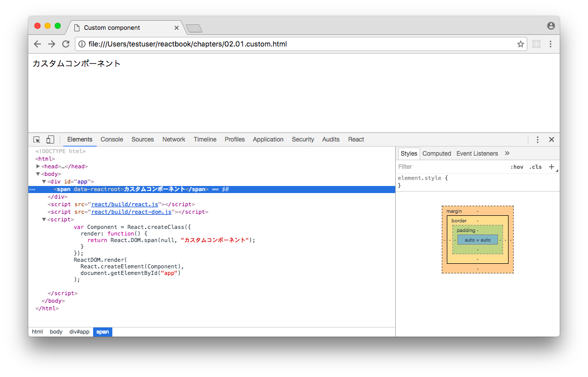588x377 pixels.
Task: Toggle the device toolbar icon
Action: (50, 139)
